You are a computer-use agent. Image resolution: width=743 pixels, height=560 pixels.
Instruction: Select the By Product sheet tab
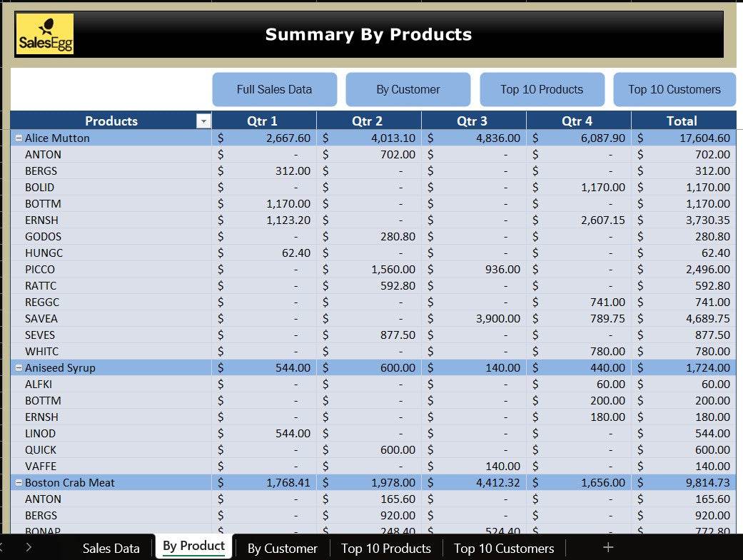pyautogui.click(x=193, y=546)
